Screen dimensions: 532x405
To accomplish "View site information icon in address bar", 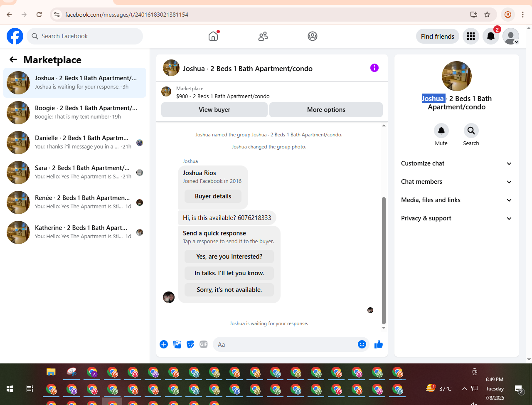I will 57,15.
